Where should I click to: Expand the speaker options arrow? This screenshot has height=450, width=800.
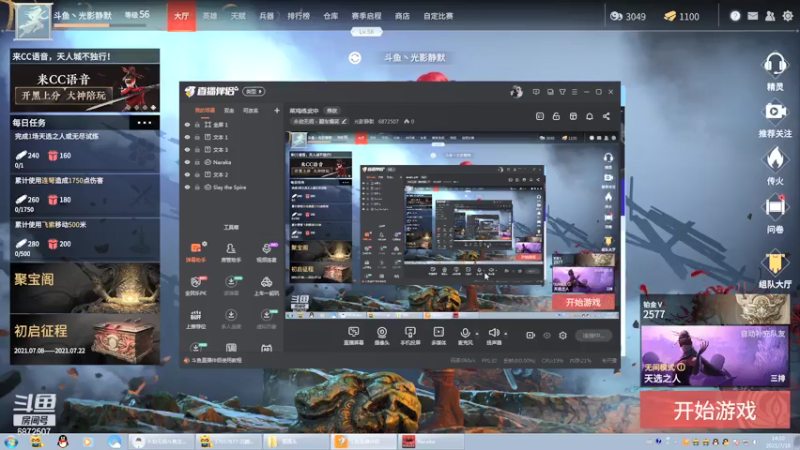[x=506, y=334]
